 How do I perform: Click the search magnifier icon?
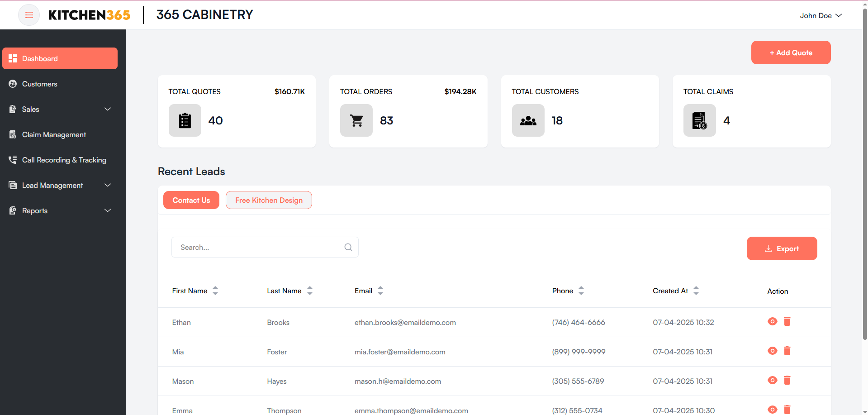348,247
